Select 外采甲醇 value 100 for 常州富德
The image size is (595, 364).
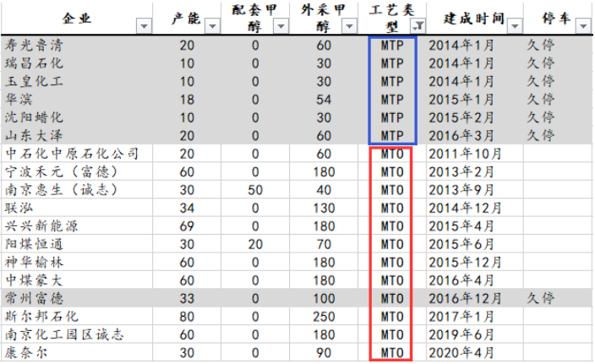[324, 299]
